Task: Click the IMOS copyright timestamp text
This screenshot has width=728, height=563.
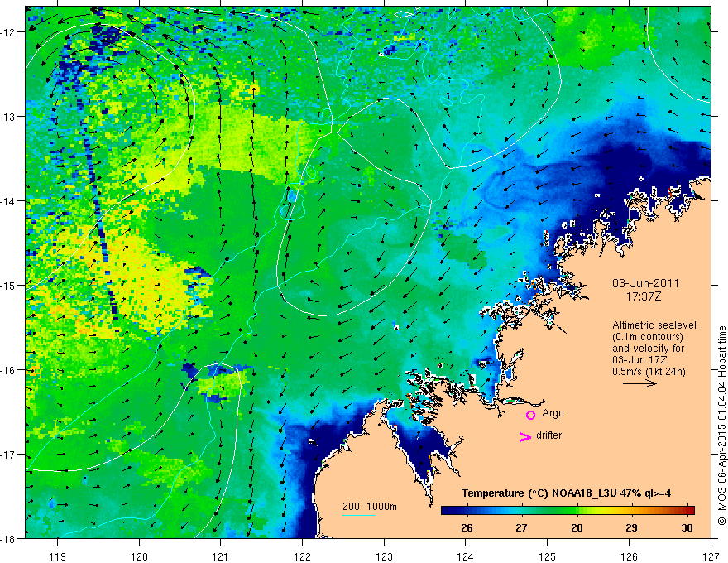Action: (x=721, y=426)
